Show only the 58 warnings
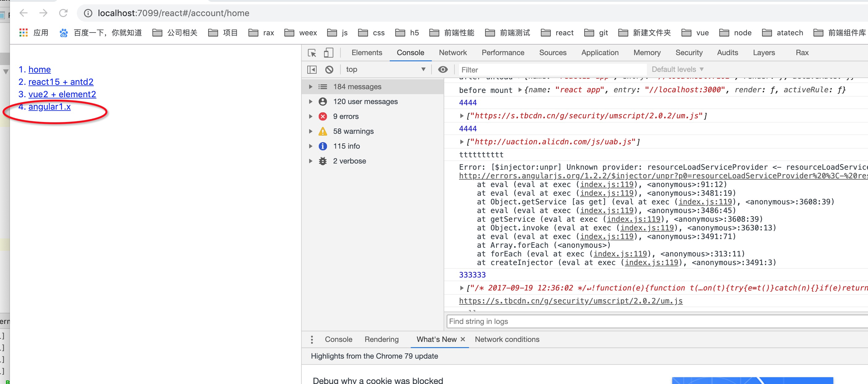Screen dimensions: 868x384 coord(353,131)
